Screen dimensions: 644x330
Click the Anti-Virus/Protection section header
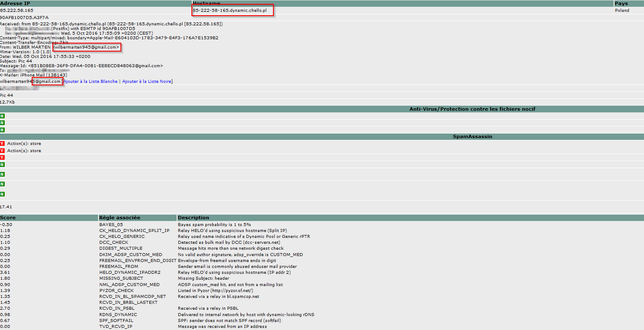click(x=472, y=109)
